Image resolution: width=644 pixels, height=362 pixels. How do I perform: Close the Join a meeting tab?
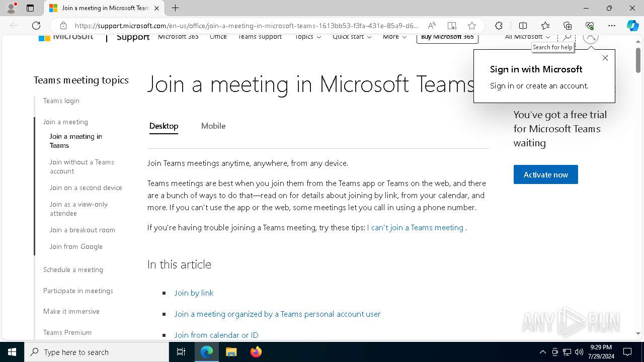click(156, 8)
